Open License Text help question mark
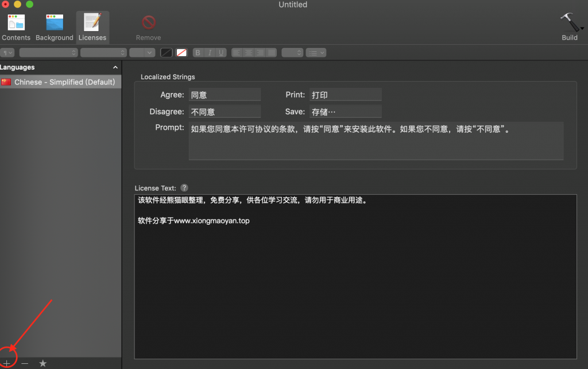 pyautogui.click(x=184, y=188)
